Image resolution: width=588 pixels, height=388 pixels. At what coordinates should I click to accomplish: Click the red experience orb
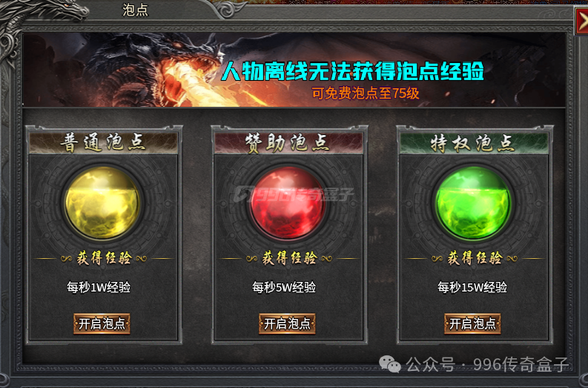coord(288,203)
